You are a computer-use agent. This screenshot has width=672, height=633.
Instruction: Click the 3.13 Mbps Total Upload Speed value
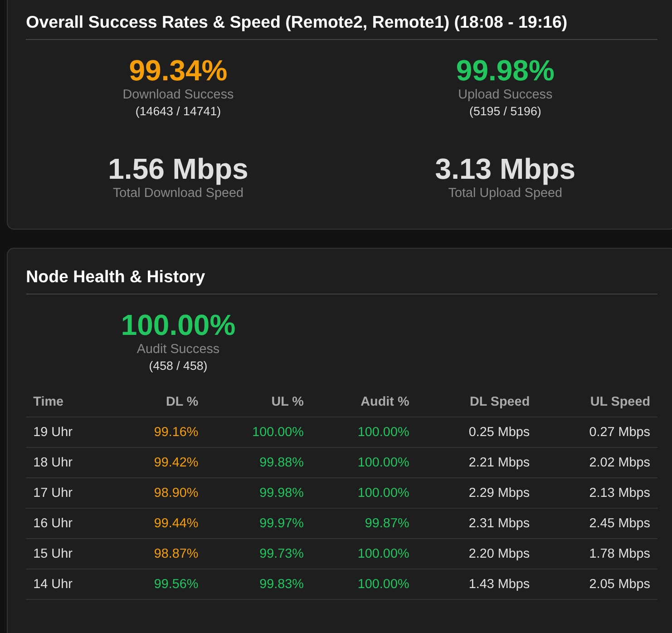point(505,169)
